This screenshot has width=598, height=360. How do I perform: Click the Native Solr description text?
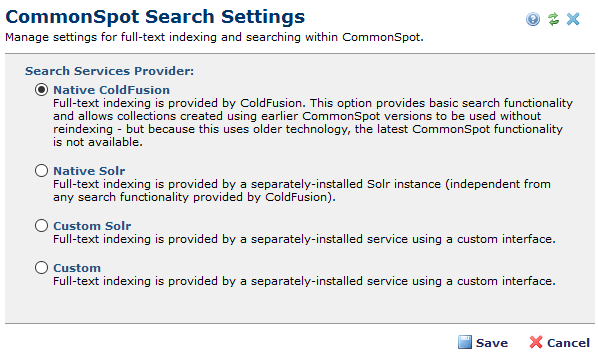pos(302,190)
